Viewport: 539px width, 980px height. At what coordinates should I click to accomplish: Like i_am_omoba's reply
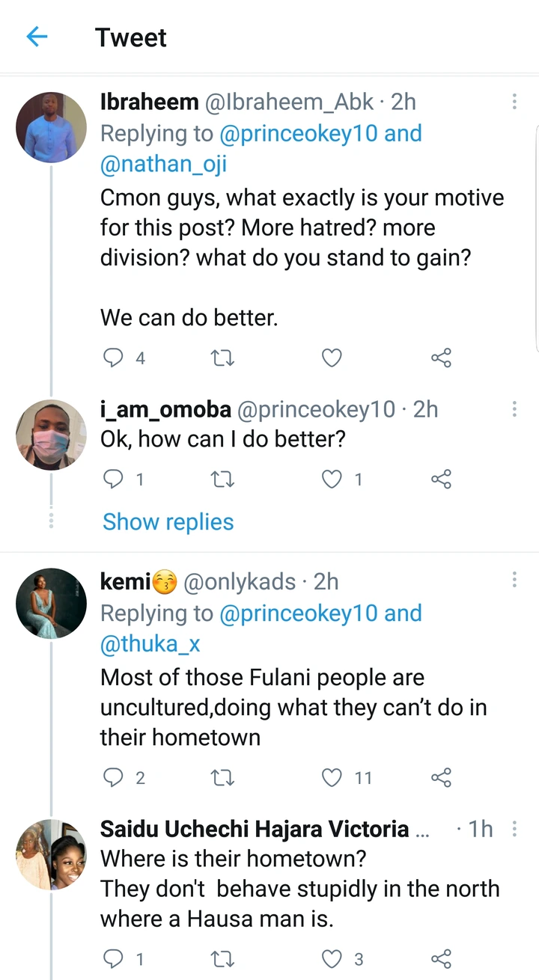332,479
